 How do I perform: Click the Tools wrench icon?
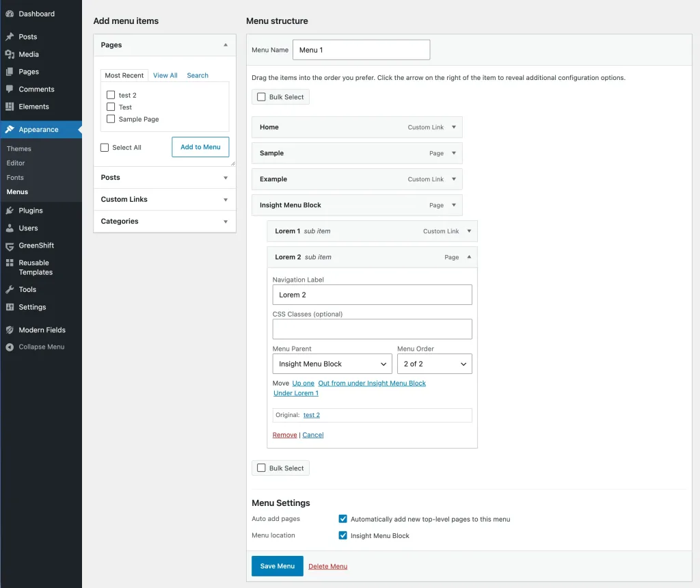[x=10, y=289]
